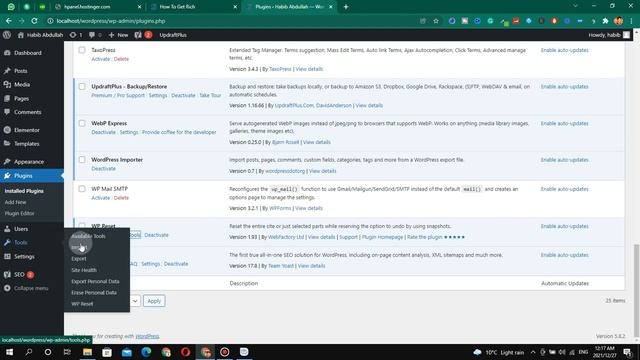Reload the page with browser refresh button

[x=34, y=21]
